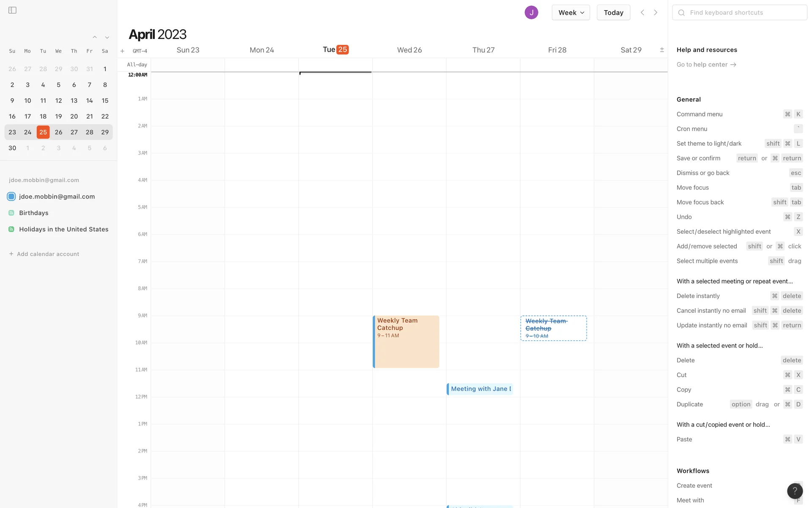Image resolution: width=812 pixels, height=508 pixels.
Task: Toggle Holidays in the United States calendar
Action: [x=11, y=229]
